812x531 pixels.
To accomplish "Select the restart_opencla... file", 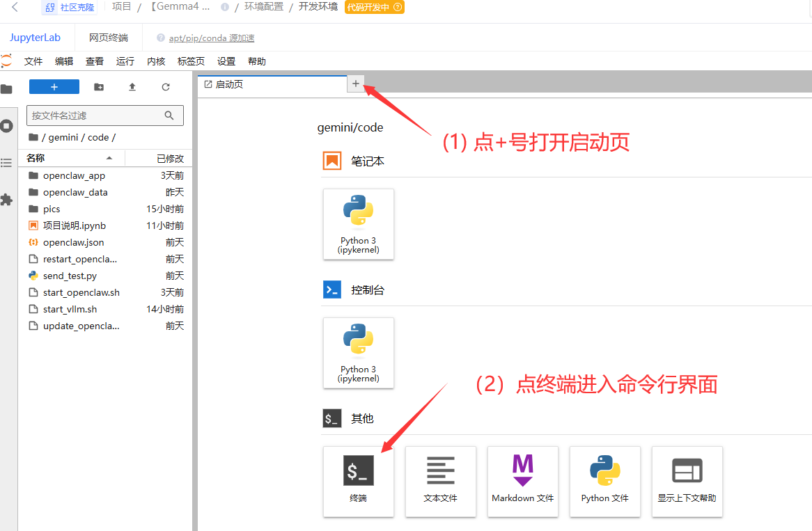I will (105, 259).
